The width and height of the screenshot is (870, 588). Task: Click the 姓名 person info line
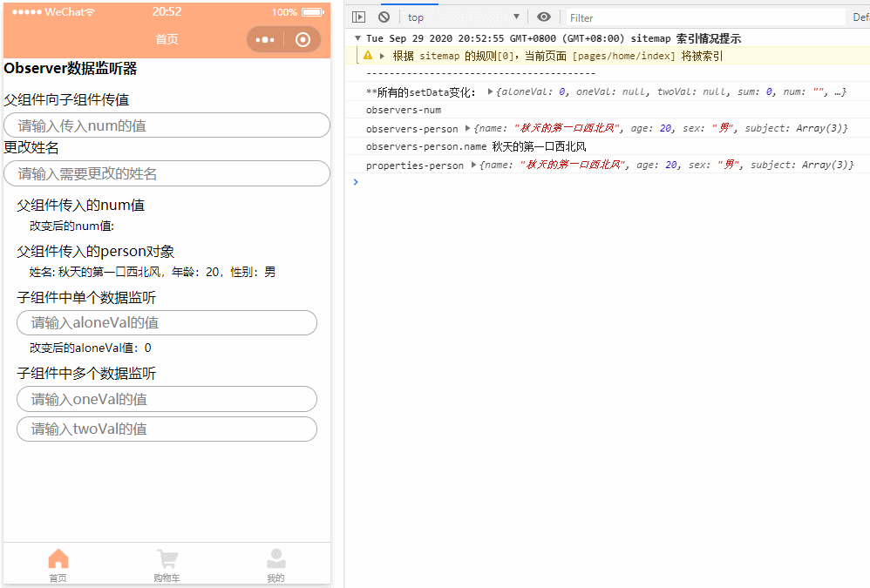[x=153, y=272]
